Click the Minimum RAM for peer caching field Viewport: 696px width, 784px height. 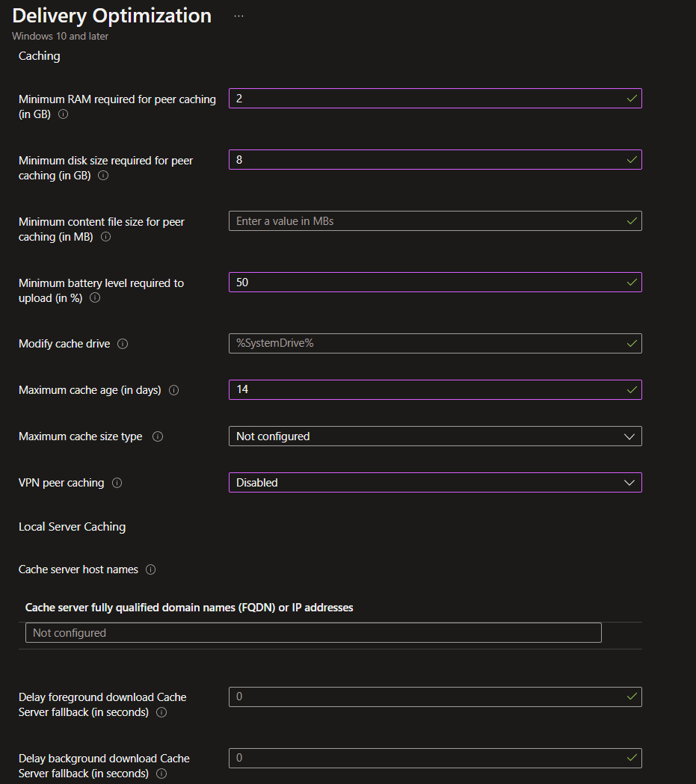tap(426, 99)
